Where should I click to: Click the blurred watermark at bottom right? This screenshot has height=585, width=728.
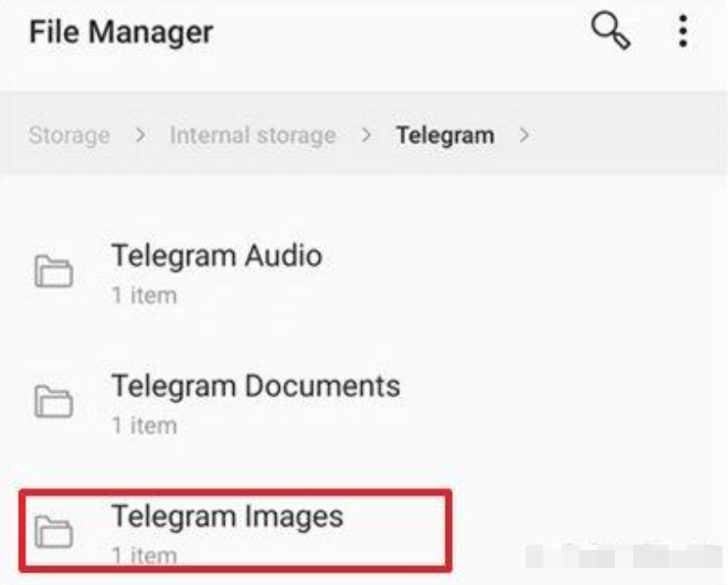625,555
